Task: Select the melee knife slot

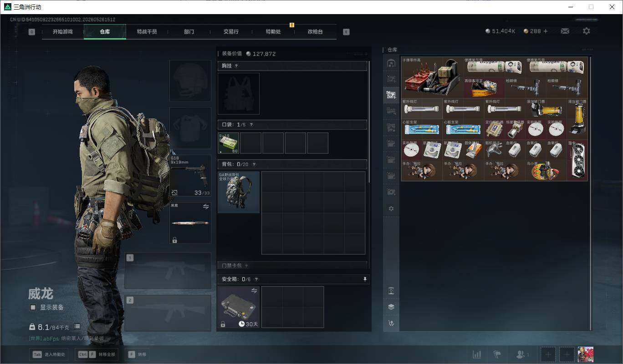Action: coord(190,223)
